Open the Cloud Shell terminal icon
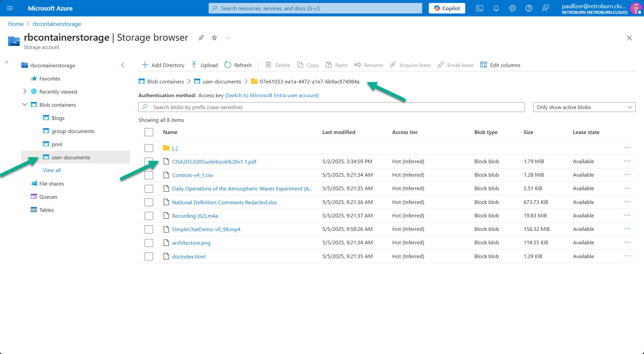 click(x=479, y=8)
